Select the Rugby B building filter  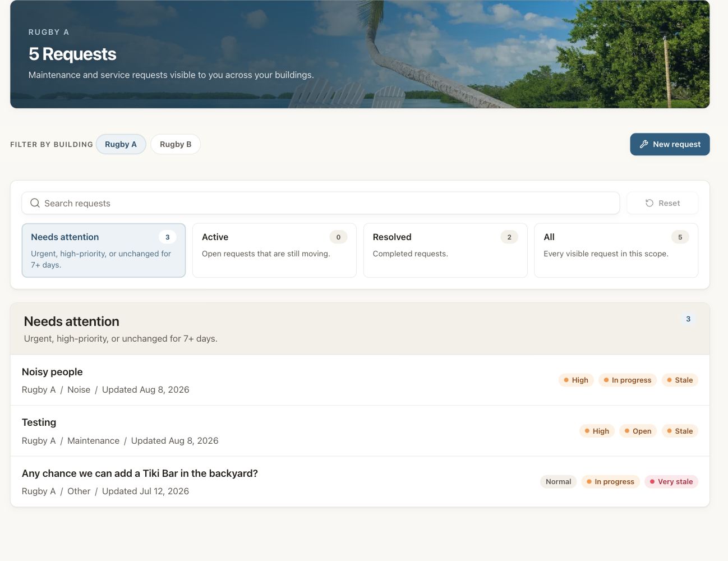(176, 144)
